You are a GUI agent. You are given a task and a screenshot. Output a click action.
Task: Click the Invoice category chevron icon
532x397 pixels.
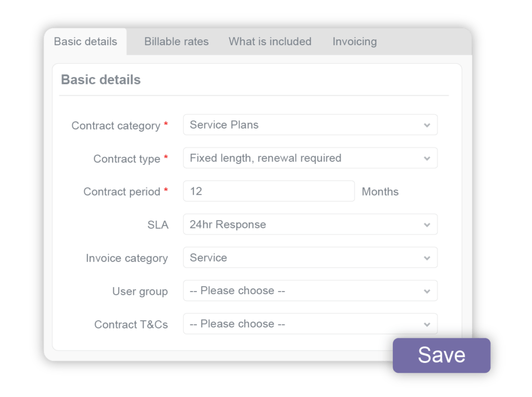427,257
